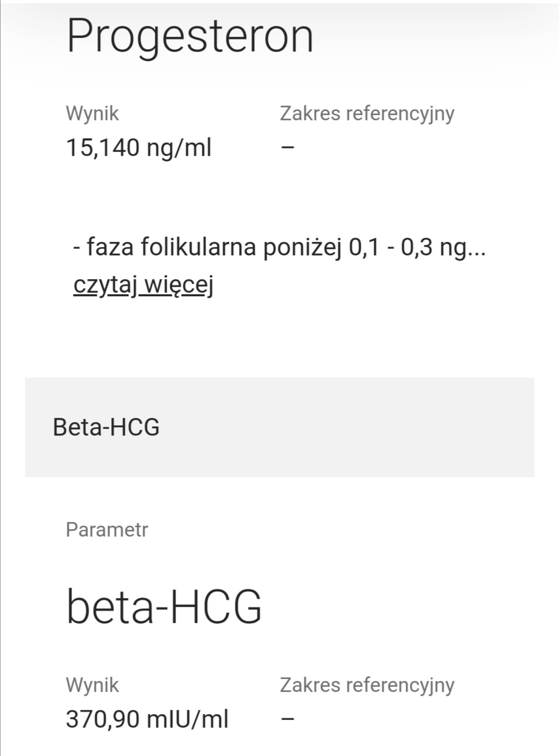Click the 'mIU/ml' unit of beta-HCG result
559x756 pixels.
pos(187,719)
